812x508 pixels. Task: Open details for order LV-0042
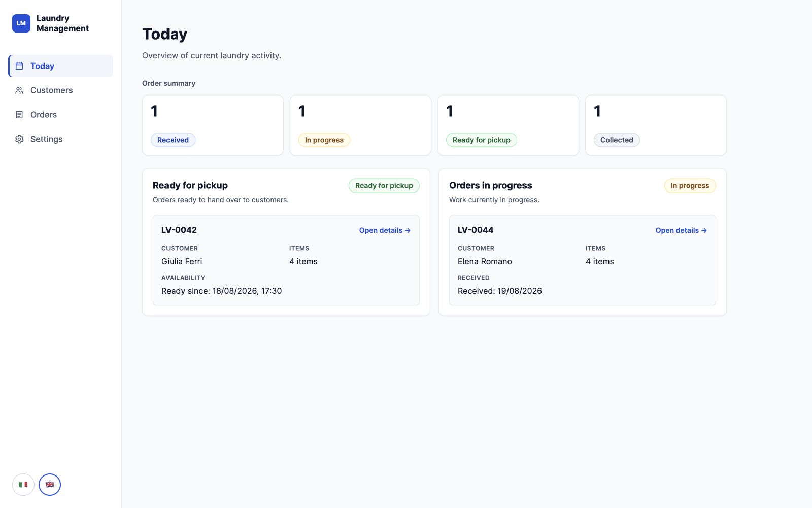coord(385,230)
